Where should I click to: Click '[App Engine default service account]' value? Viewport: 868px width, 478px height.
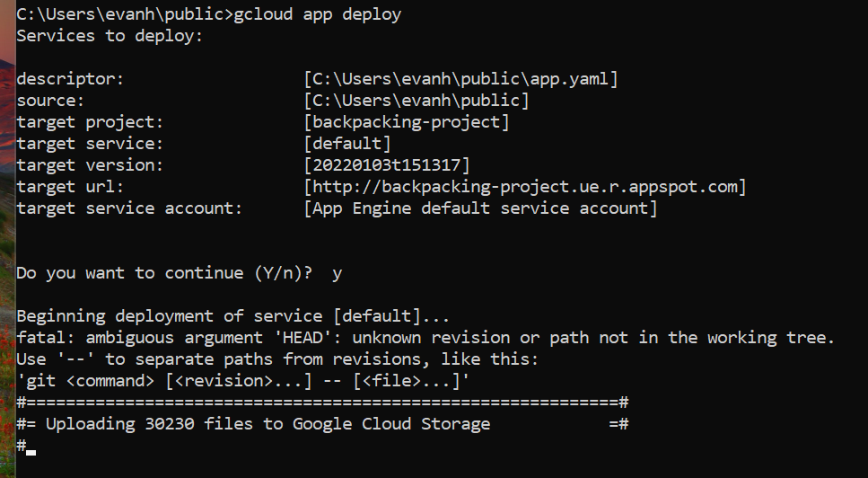[480, 208]
